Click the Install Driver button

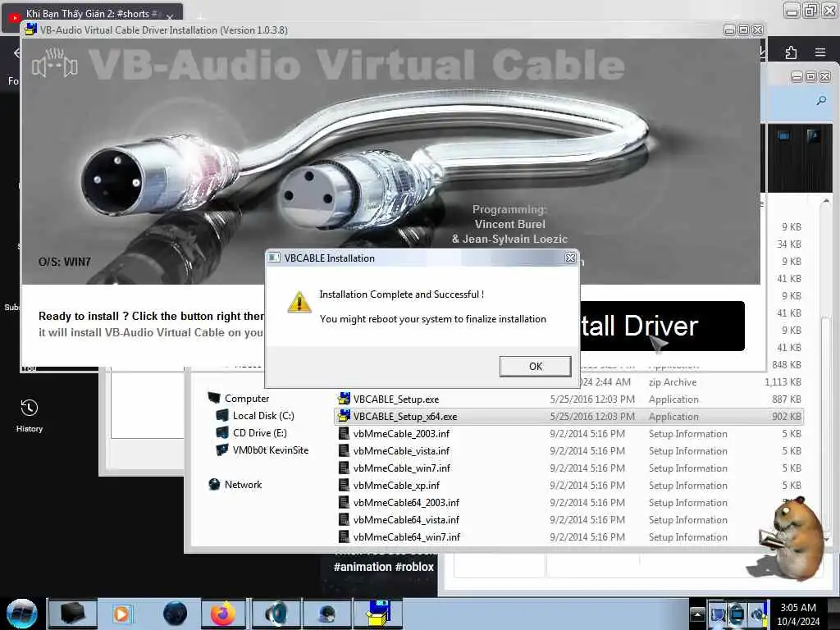(x=662, y=326)
